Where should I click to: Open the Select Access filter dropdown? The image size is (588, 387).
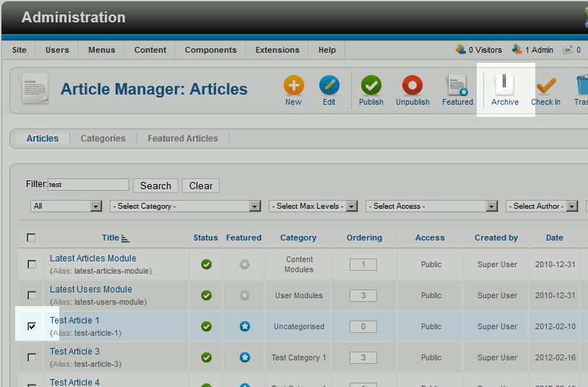(x=431, y=206)
